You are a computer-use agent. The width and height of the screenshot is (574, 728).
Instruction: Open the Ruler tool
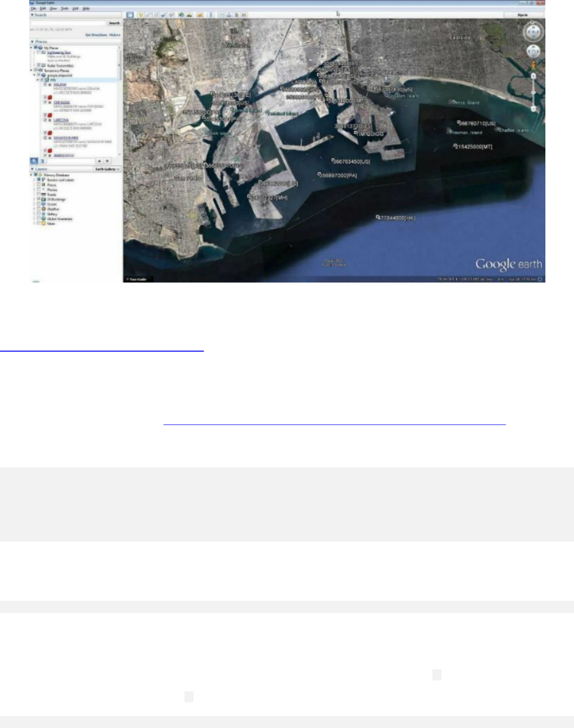click(211, 15)
